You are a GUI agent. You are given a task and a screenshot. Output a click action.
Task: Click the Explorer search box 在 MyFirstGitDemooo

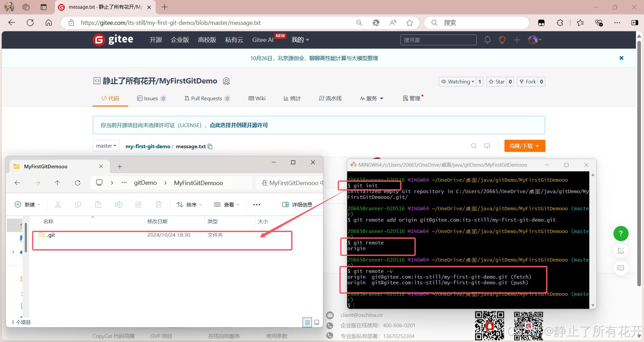(289, 183)
